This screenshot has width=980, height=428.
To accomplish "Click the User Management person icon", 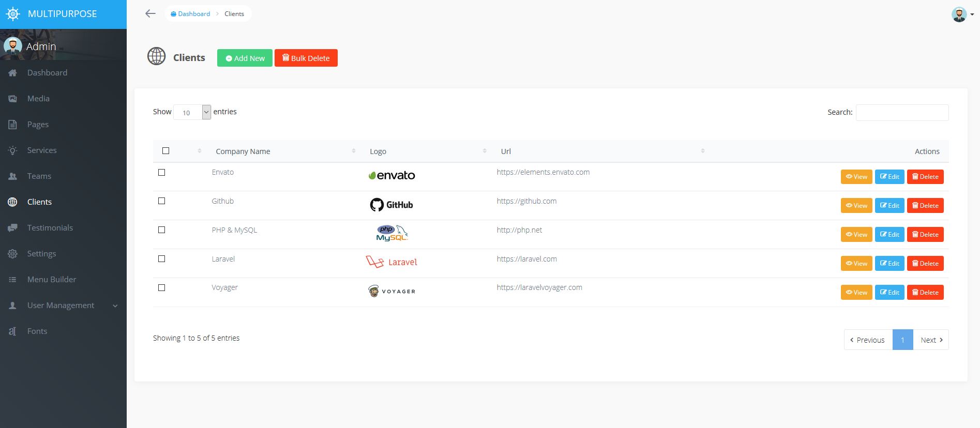I will tap(13, 305).
